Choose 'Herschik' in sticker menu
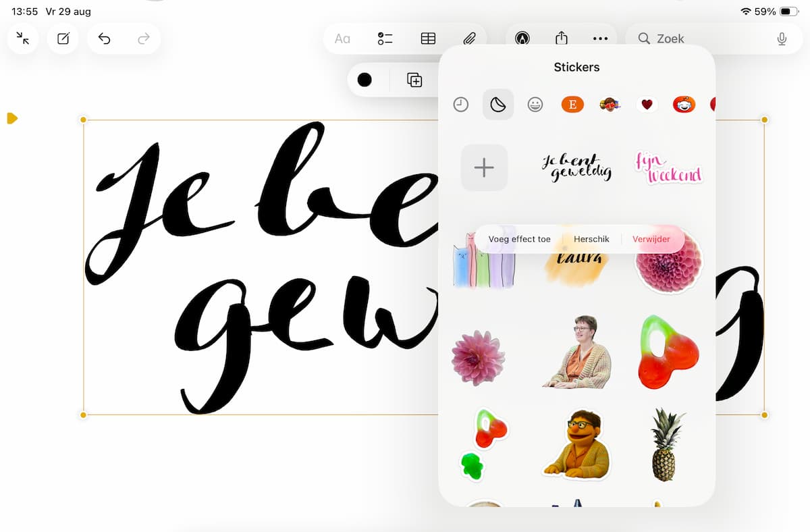 click(591, 239)
